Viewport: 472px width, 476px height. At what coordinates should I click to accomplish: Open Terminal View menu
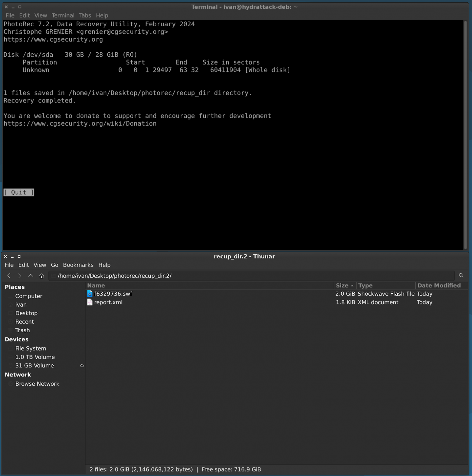point(41,15)
